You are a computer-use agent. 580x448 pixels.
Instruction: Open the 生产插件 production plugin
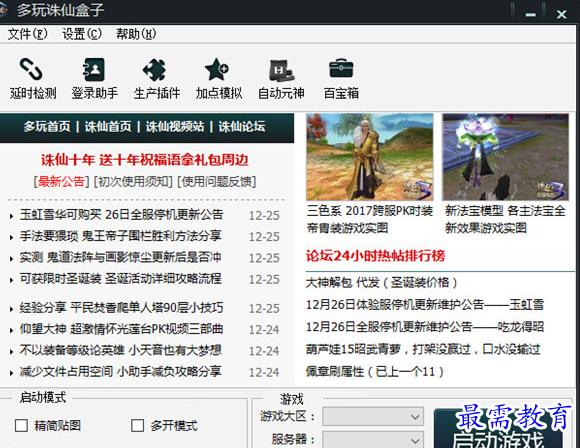click(x=156, y=79)
